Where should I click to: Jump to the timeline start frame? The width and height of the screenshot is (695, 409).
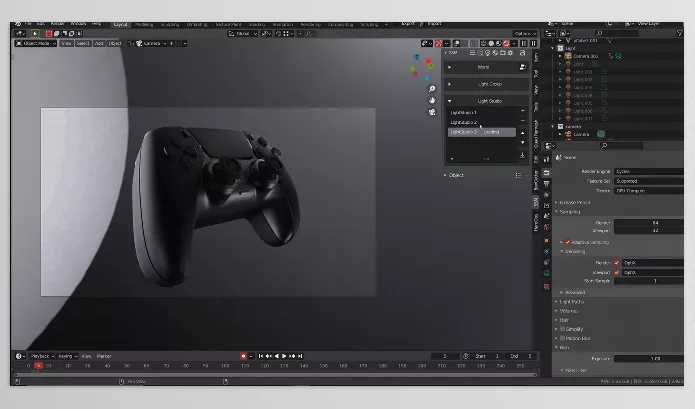pyautogui.click(x=261, y=356)
